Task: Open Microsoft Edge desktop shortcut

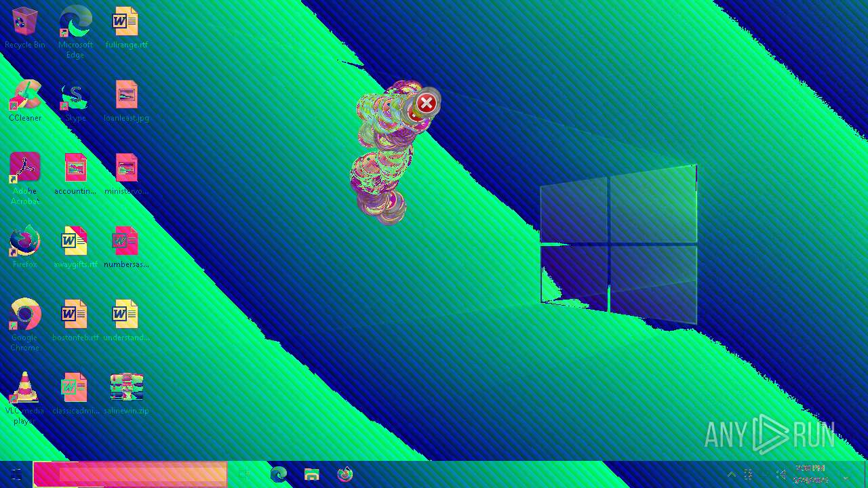Action: pyautogui.click(x=75, y=31)
